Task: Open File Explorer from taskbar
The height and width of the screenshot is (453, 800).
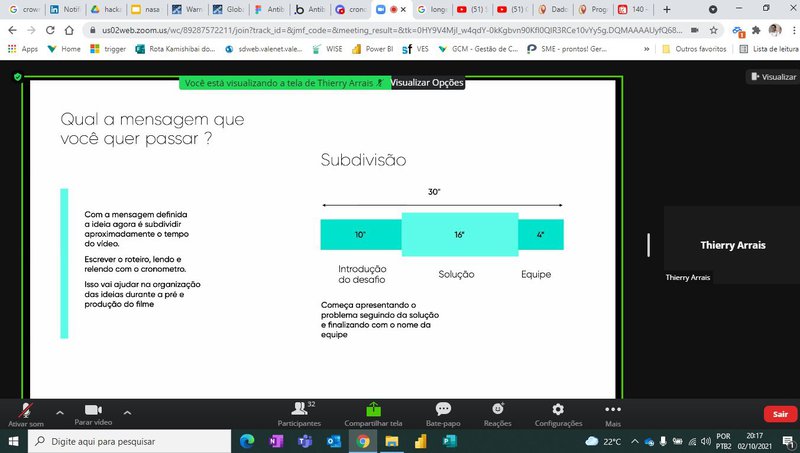Action: click(391, 441)
